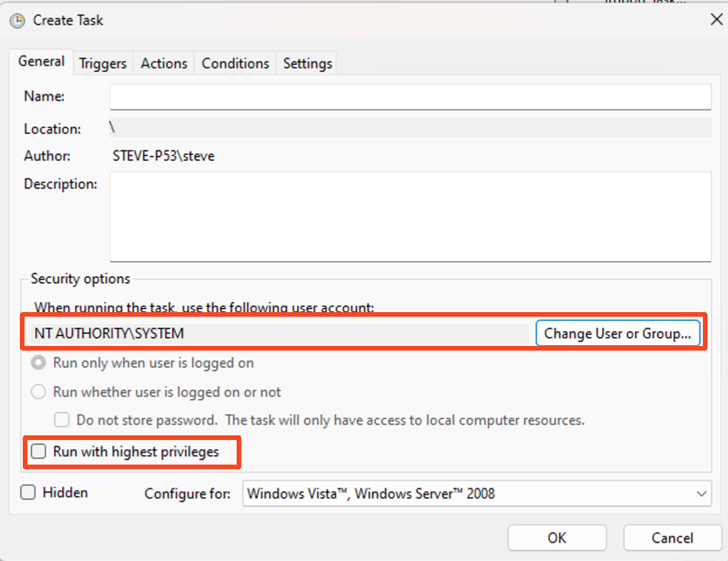The image size is (728, 561).
Task: Switch to the General tab
Action: [41, 62]
